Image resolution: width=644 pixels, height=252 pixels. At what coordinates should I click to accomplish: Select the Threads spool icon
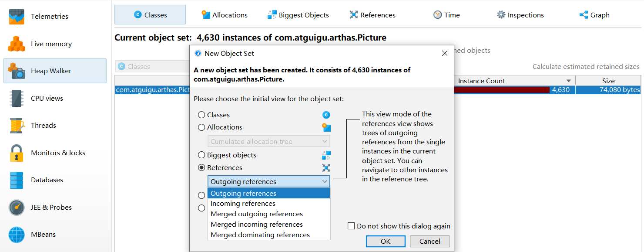click(17, 126)
